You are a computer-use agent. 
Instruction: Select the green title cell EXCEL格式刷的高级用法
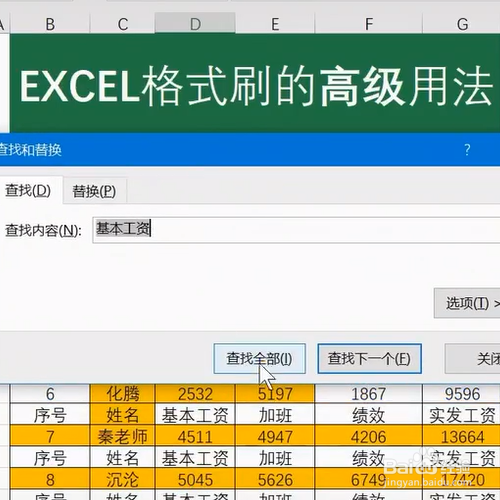click(x=255, y=83)
